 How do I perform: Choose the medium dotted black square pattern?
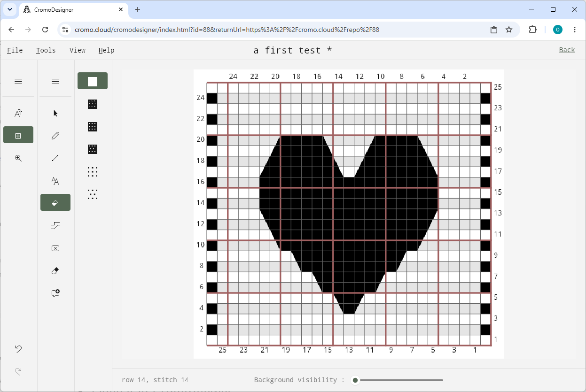tap(93, 127)
